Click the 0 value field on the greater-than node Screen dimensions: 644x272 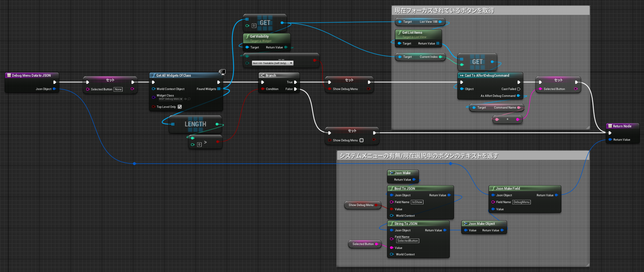coord(199,145)
